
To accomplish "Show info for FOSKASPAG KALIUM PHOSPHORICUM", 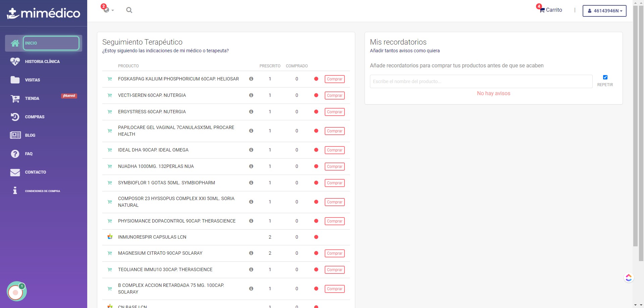I will pyautogui.click(x=251, y=79).
